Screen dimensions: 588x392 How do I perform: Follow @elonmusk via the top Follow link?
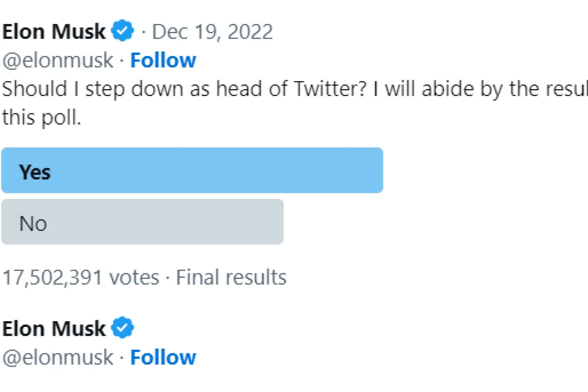tap(163, 60)
